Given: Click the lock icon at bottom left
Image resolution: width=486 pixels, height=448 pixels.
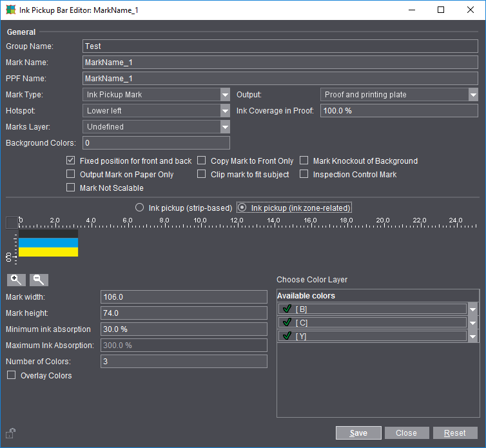Looking at the screenshot, I should (11, 433).
